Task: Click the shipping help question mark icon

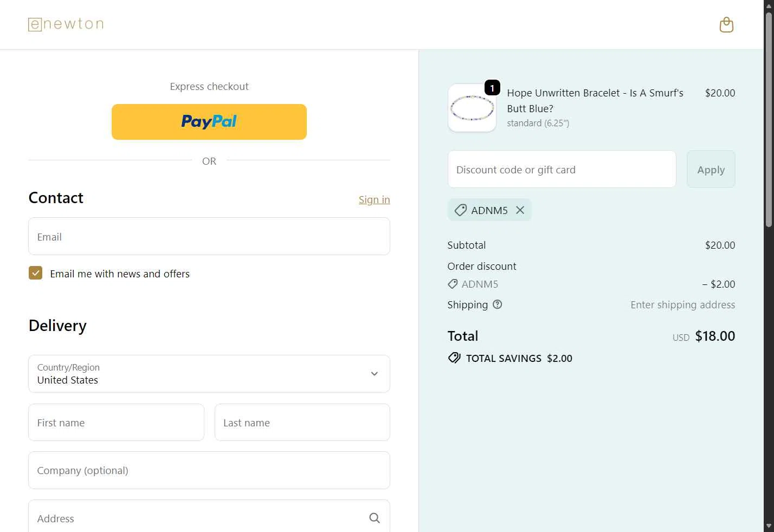Action: [497, 304]
